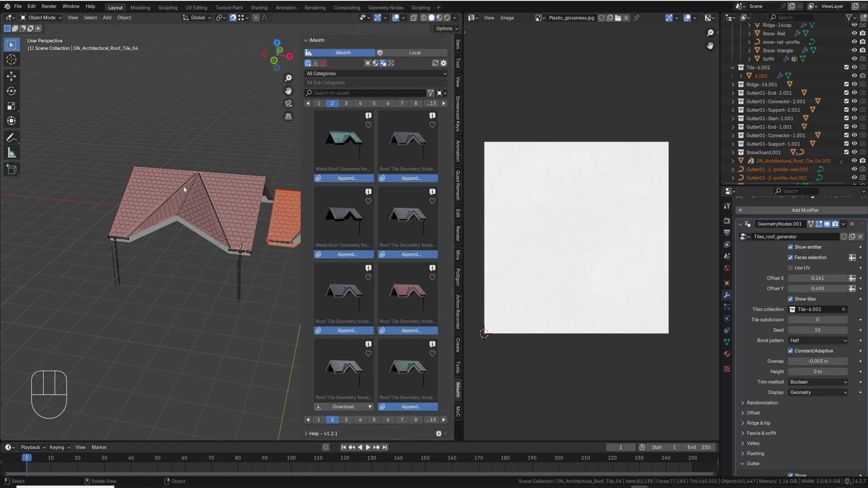Open the File menu

pyautogui.click(x=18, y=6)
